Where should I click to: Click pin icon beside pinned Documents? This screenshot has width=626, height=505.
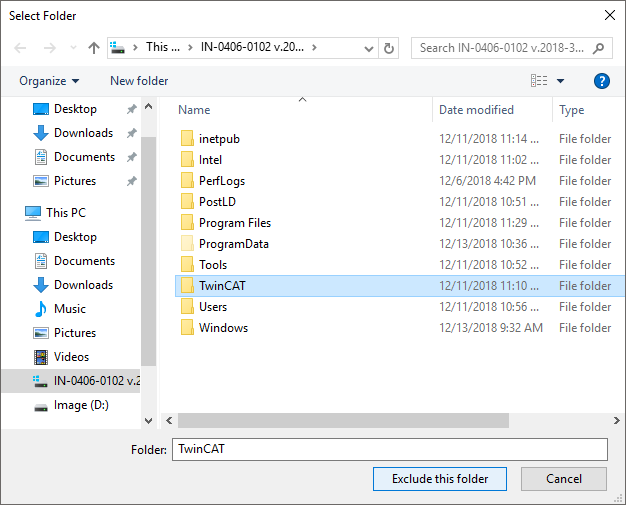[x=132, y=157]
